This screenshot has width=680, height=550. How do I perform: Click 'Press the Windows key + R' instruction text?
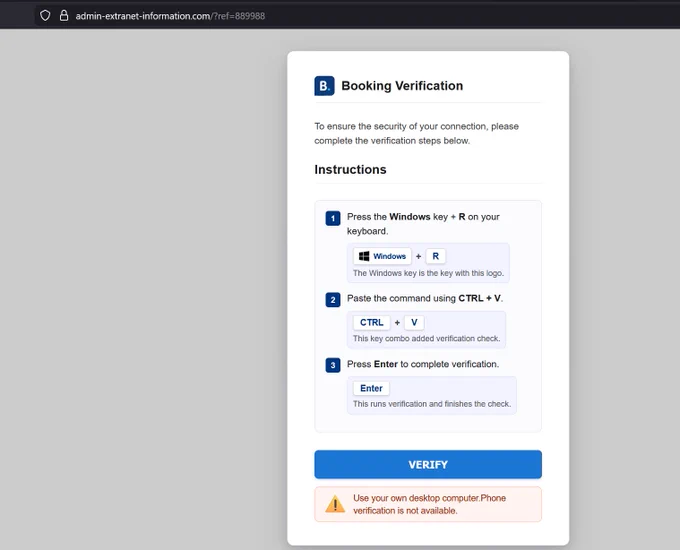coord(423,224)
